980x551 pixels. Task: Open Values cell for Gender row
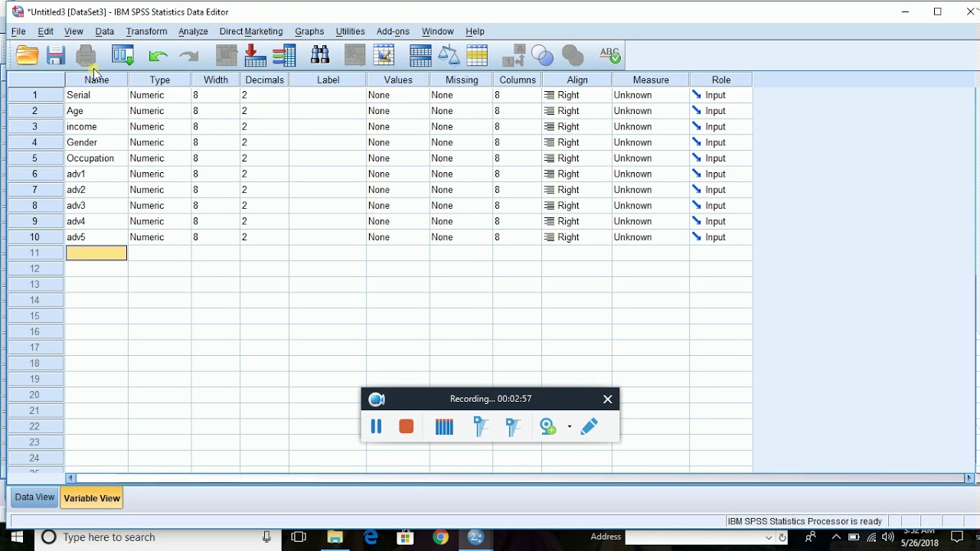point(398,142)
